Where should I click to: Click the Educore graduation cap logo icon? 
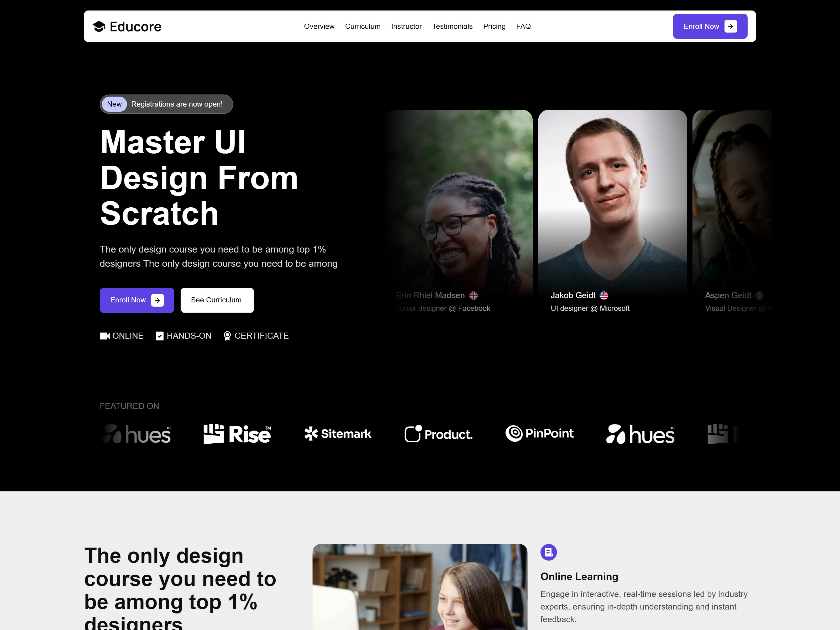pos(99,27)
